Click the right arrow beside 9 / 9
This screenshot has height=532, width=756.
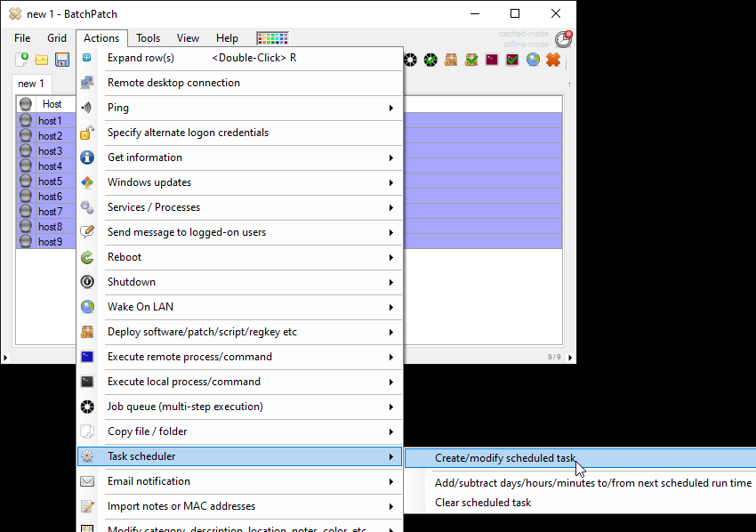tap(570, 358)
